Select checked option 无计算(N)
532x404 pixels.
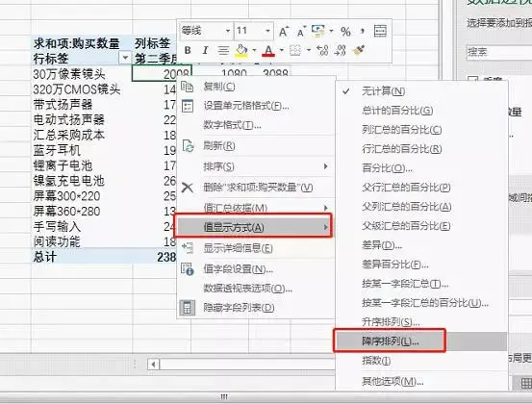pyautogui.click(x=421, y=91)
